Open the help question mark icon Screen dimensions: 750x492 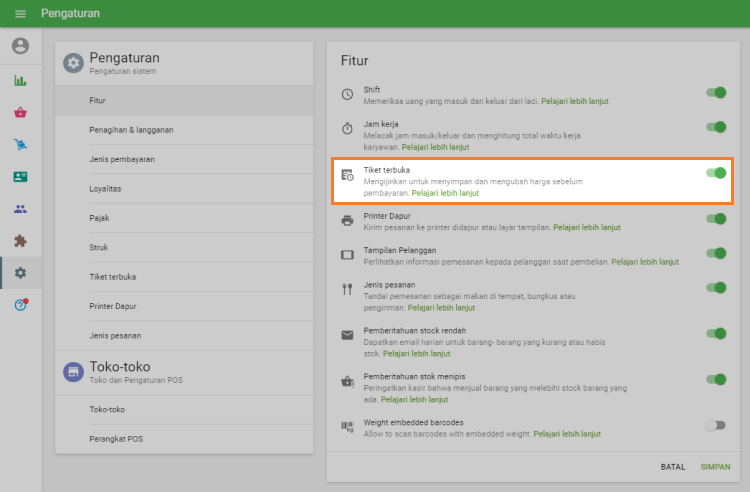click(21, 305)
